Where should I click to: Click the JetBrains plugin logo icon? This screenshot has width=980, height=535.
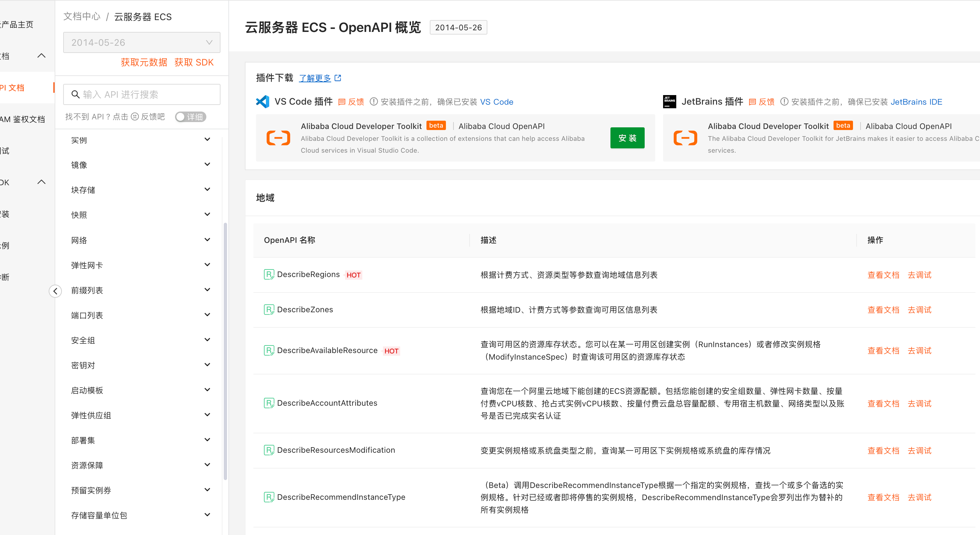click(669, 102)
